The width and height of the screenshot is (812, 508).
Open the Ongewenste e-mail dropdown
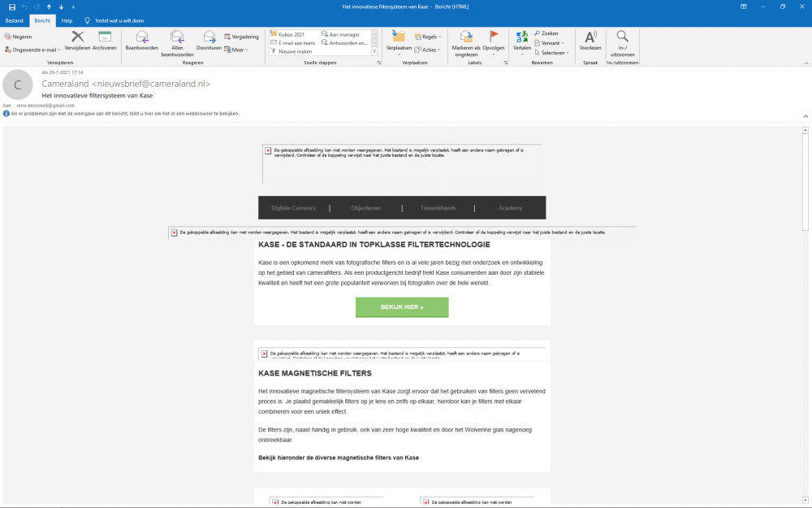(32, 50)
